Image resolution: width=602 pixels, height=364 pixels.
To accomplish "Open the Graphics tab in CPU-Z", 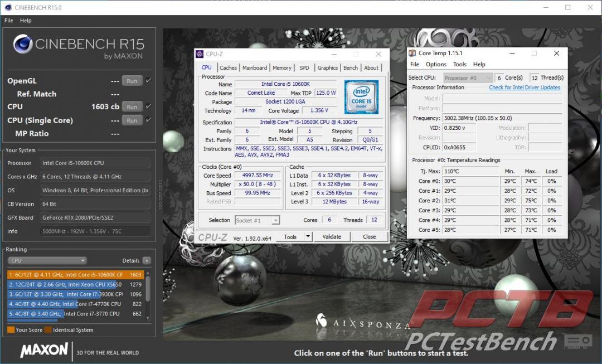I will tap(328, 67).
